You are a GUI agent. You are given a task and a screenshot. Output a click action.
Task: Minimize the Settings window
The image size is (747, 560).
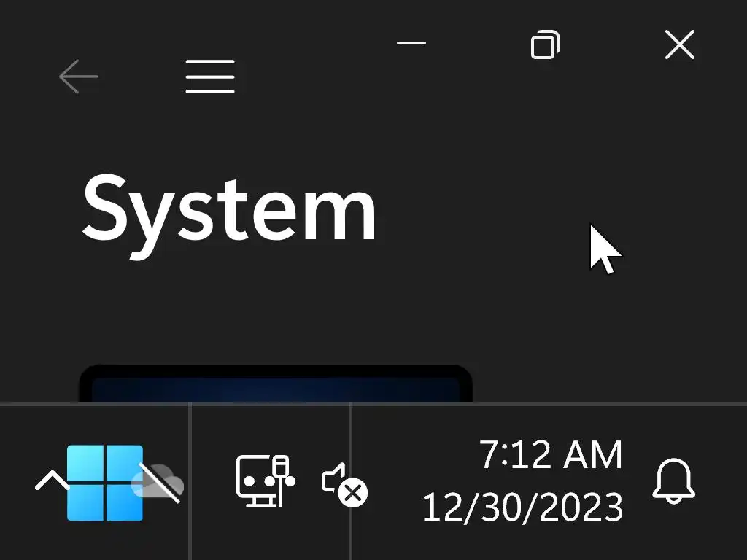[x=411, y=43]
